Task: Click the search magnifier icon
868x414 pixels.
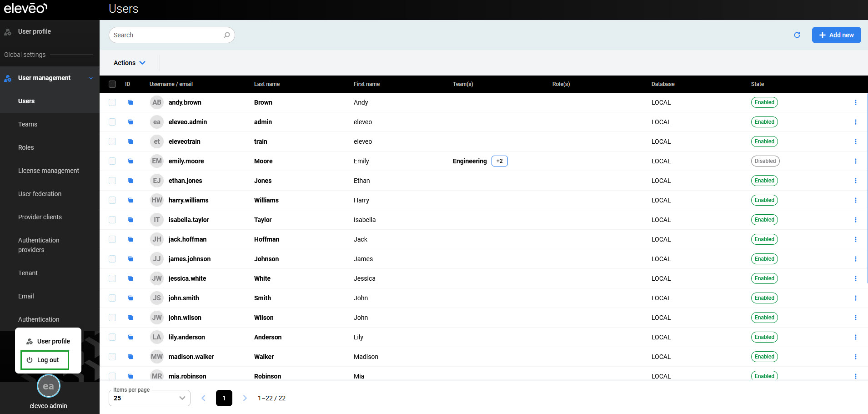Action: tap(226, 35)
